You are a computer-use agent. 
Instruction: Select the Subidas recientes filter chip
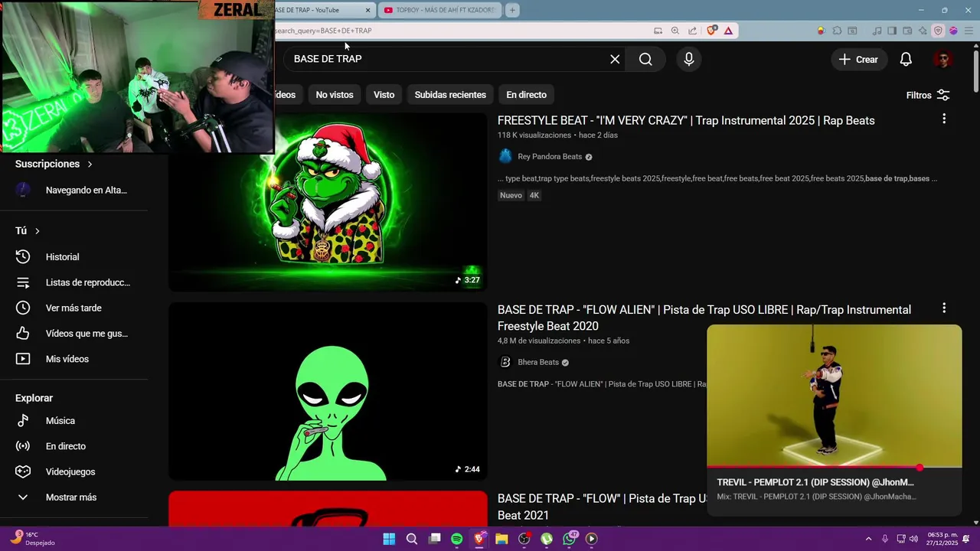point(450,95)
